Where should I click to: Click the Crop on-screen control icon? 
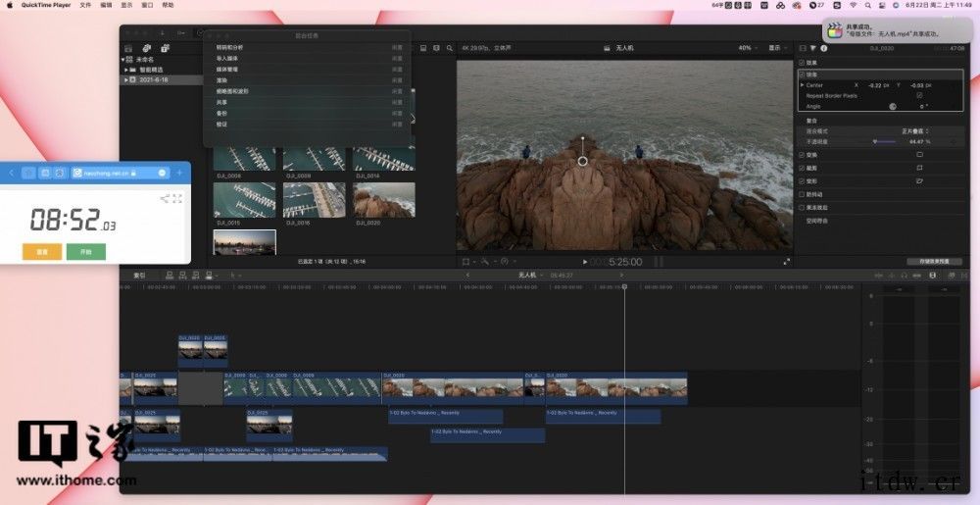[x=919, y=168]
